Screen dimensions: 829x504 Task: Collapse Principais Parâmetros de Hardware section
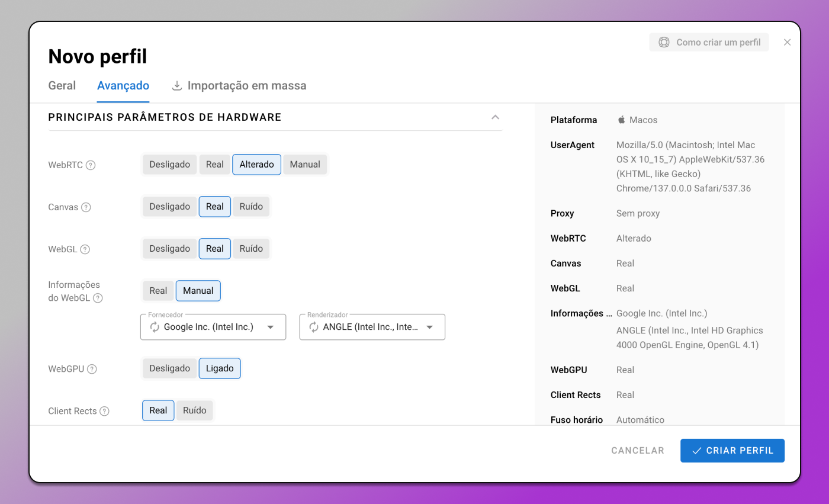496,117
